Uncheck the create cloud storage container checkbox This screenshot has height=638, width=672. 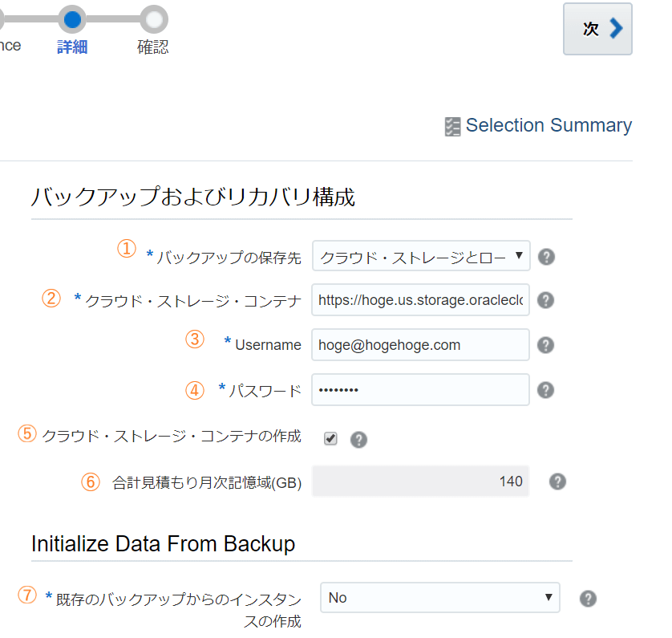330,439
